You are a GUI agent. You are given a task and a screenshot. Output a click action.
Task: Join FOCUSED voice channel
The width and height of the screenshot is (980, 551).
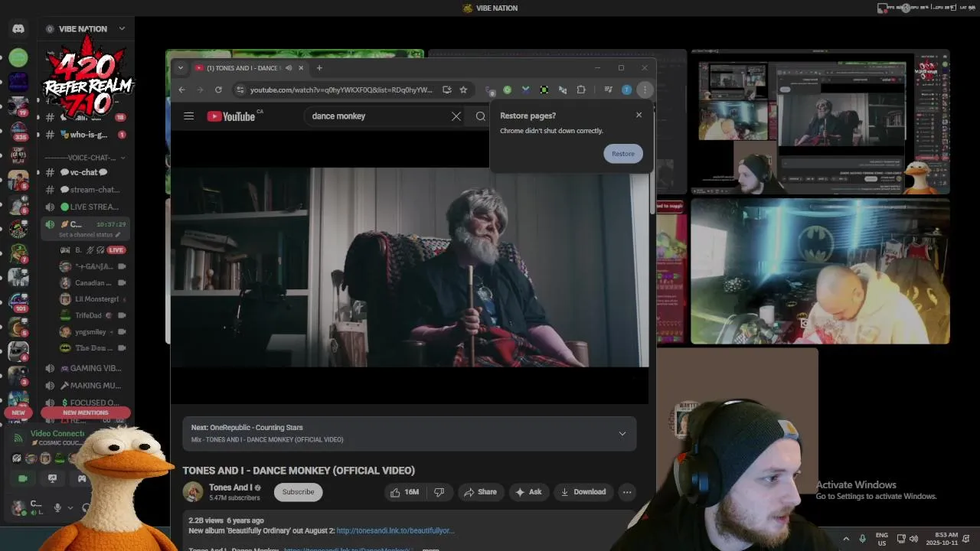point(84,403)
